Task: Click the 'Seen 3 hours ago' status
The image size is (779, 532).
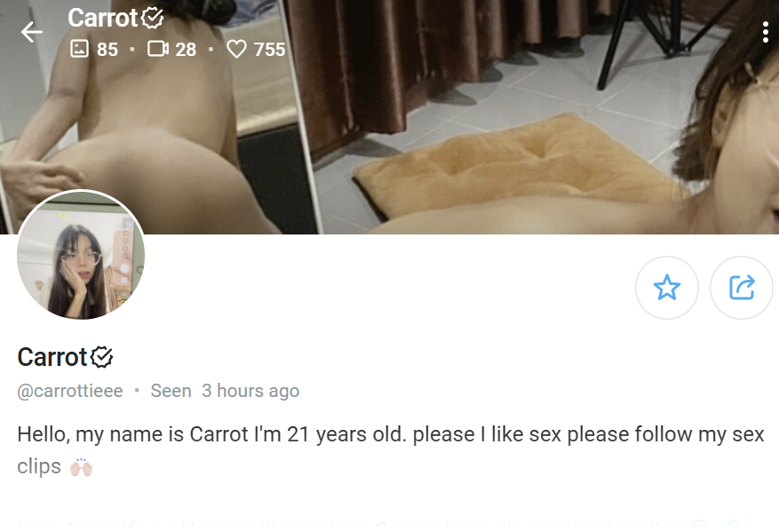Action: coord(225,391)
